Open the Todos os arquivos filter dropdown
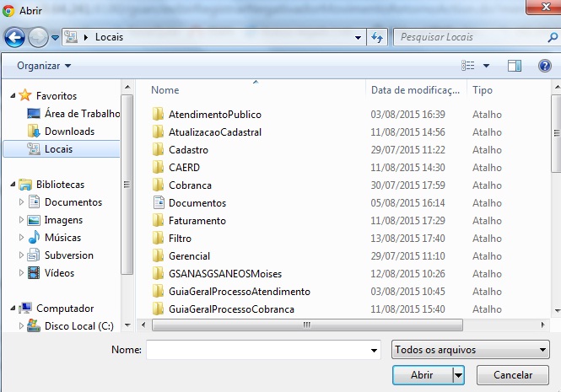Screen dimensions: 561x392 point(471,350)
